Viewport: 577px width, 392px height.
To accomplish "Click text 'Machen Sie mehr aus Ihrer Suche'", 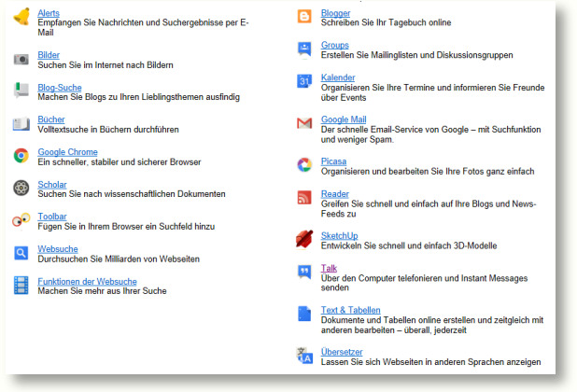I will click(102, 291).
